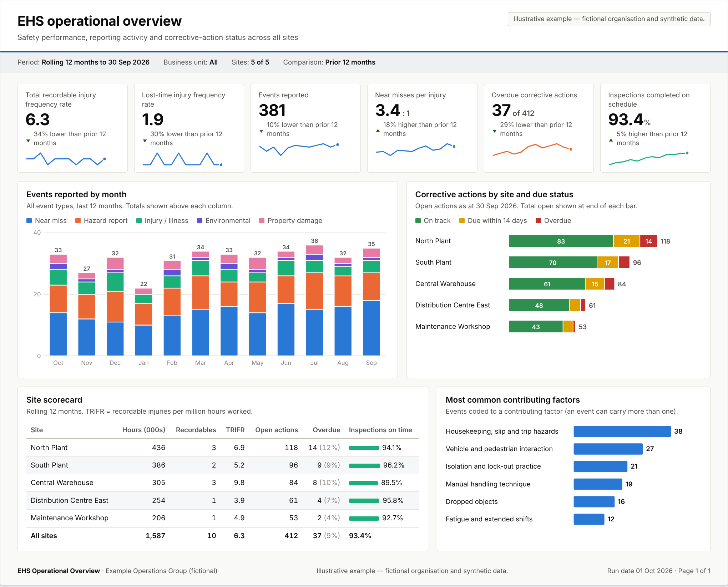Click the All sites total row
Image resolution: width=728 pixels, height=587 pixels.
[223, 536]
